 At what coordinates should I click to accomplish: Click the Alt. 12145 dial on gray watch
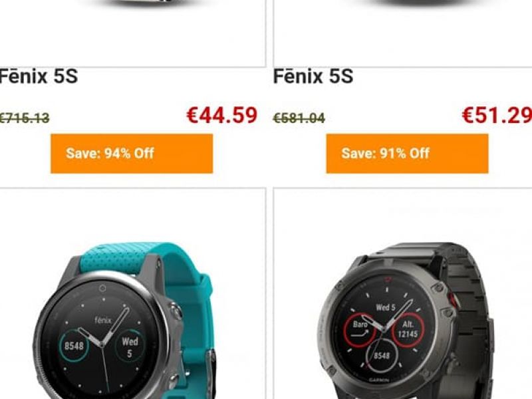coord(408,330)
